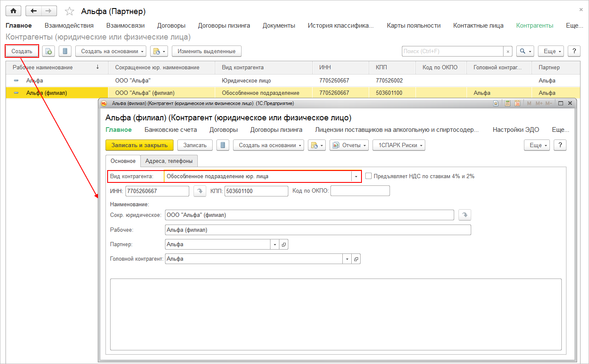Open the Партнер field's linked record icon
The width and height of the screenshot is (589, 364).
click(x=284, y=245)
